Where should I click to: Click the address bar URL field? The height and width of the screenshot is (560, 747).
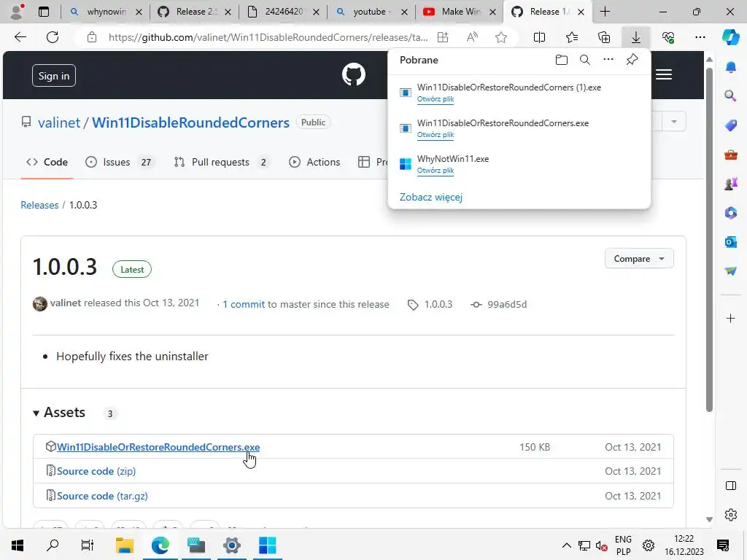coord(268,37)
